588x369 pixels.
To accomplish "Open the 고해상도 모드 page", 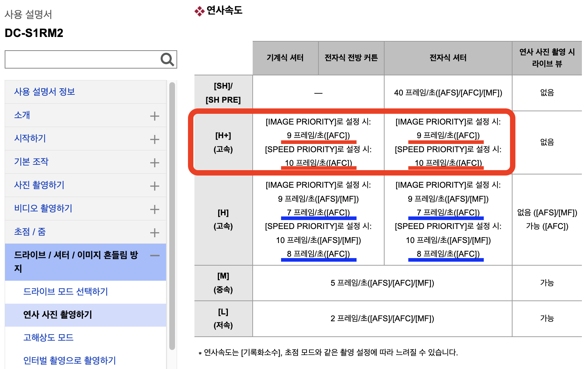I will [x=48, y=338].
